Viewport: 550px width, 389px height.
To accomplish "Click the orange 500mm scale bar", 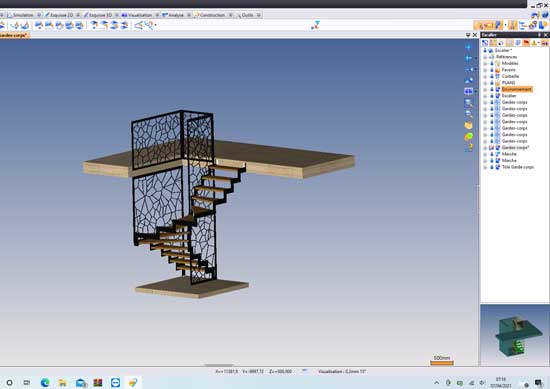I will [442, 363].
